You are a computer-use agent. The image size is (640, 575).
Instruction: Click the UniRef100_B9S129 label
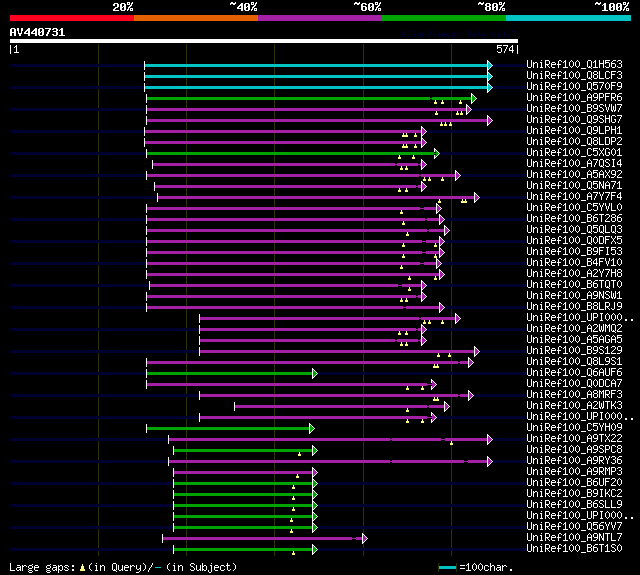click(x=574, y=351)
